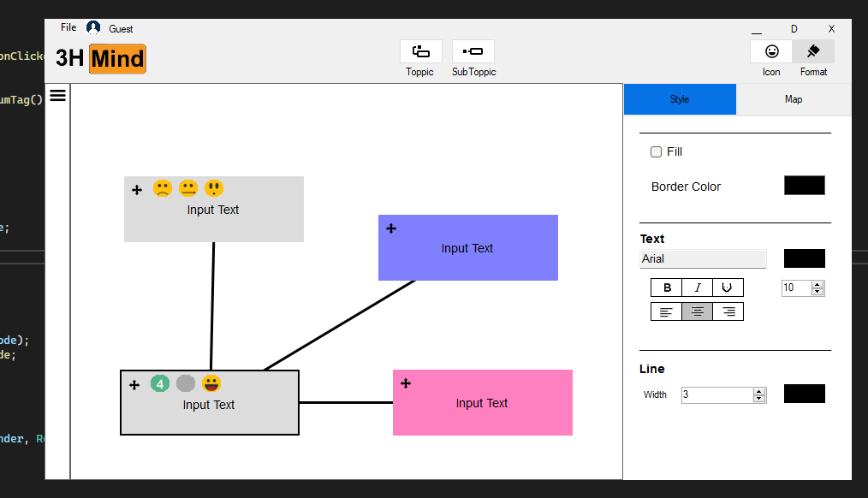Activate the Format painter tool
The width and height of the screenshot is (868, 498).
coord(812,51)
